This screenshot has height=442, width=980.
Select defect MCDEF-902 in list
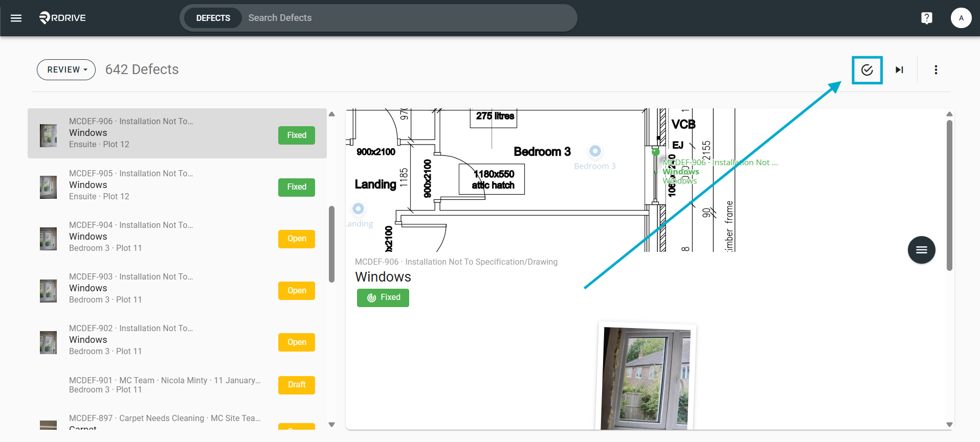coord(177,340)
